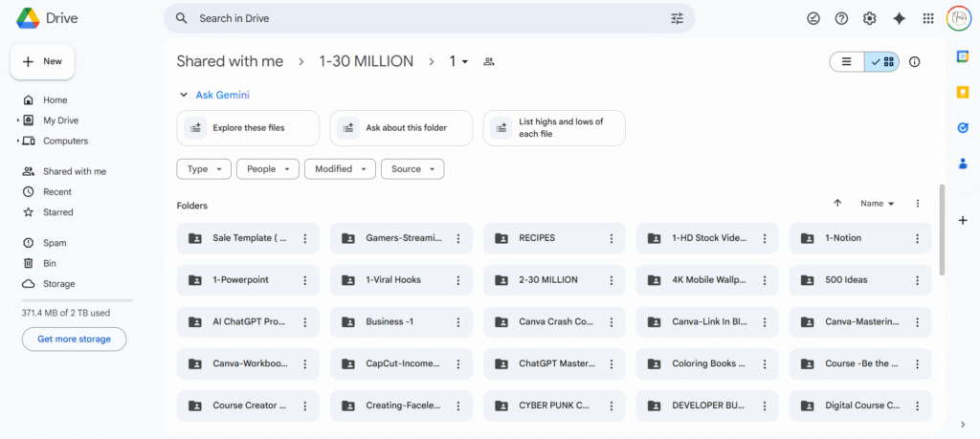The height and width of the screenshot is (439, 980).
Task: Reverse the sort direction arrow
Action: pyautogui.click(x=837, y=204)
